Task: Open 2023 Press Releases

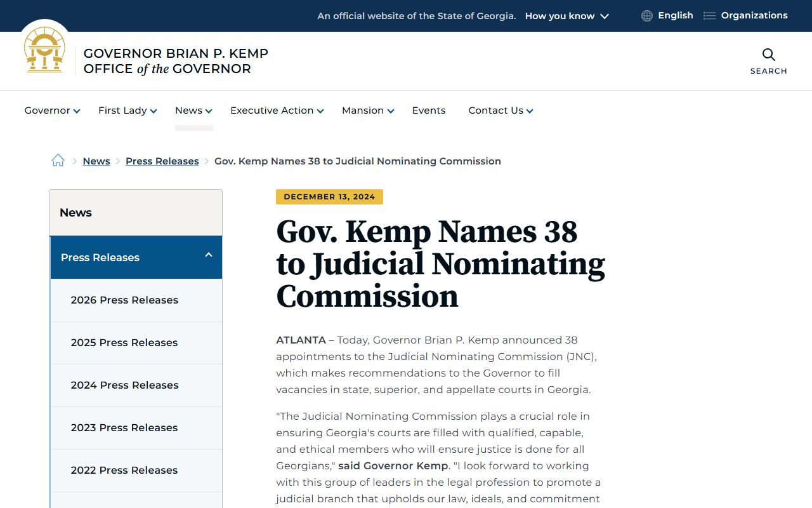Action: (x=136, y=428)
